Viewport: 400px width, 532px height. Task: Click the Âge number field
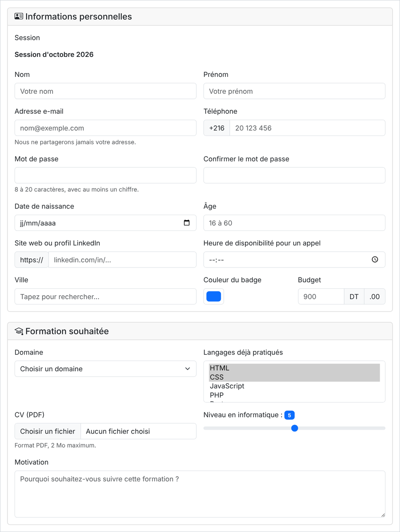tap(294, 223)
